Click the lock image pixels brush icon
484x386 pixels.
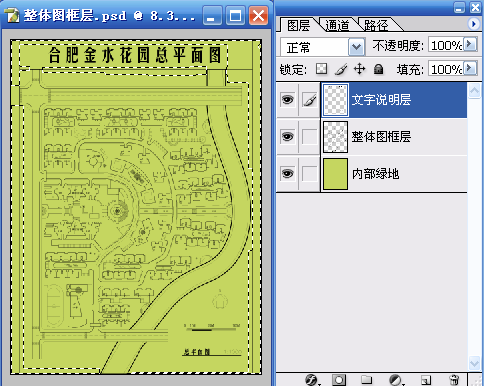341,69
